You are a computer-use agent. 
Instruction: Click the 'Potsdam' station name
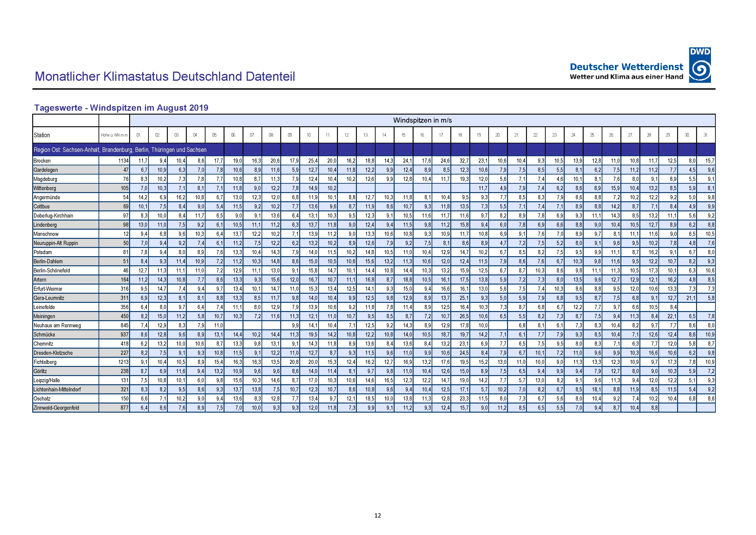point(43,252)
